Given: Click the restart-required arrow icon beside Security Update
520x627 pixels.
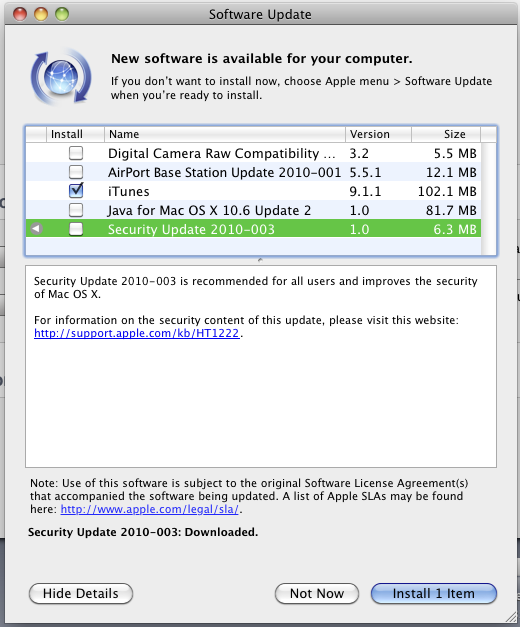Looking at the screenshot, I should click(x=36, y=229).
